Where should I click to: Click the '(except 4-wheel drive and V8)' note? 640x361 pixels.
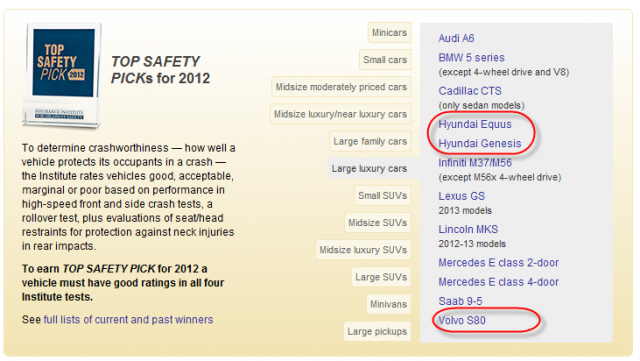(503, 72)
